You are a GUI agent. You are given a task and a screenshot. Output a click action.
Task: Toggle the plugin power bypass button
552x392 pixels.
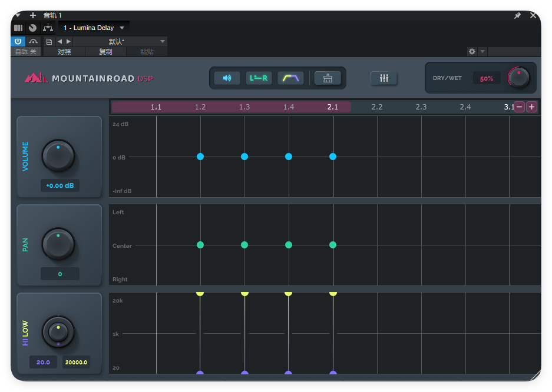[x=18, y=41]
